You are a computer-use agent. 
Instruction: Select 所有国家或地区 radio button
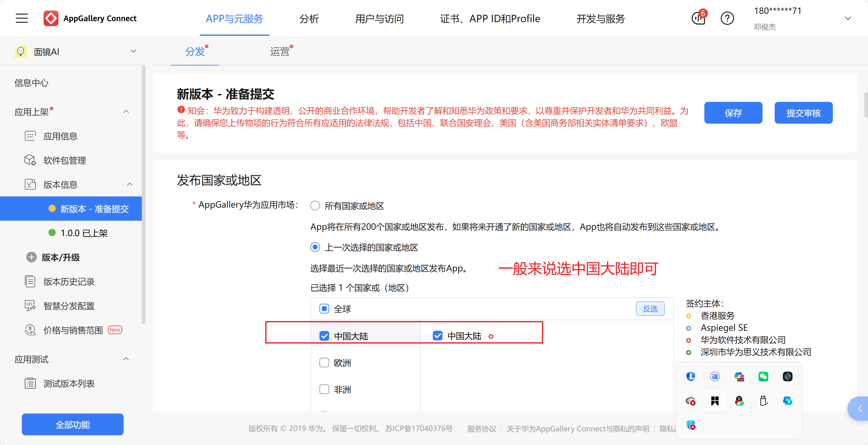pos(315,206)
